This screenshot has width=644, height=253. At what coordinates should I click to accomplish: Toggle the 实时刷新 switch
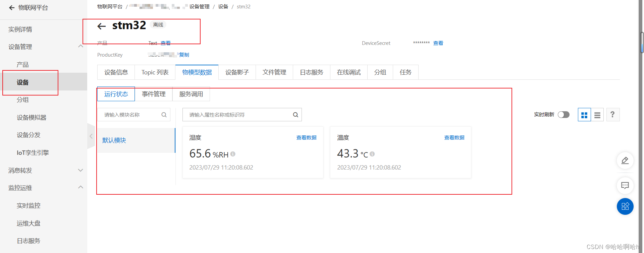(x=563, y=115)
